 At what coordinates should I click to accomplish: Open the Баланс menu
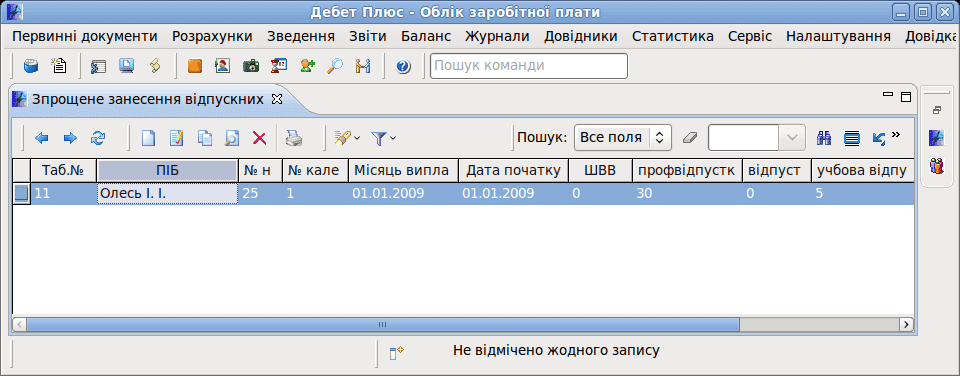point(426,36)
